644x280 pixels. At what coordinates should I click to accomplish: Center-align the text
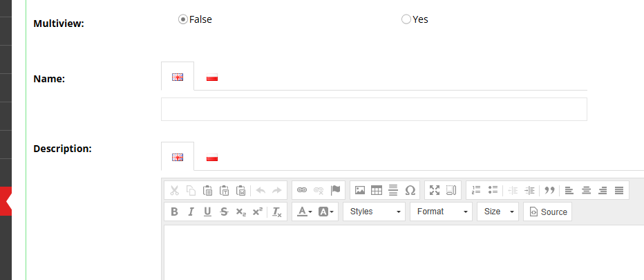pos(586,190)
